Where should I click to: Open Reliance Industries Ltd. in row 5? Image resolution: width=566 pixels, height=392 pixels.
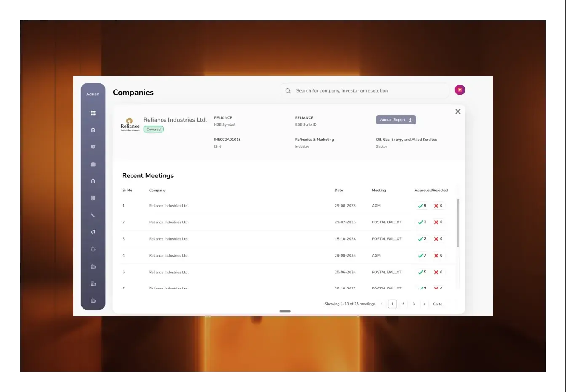pyautogui.click(x=168, y=272)
